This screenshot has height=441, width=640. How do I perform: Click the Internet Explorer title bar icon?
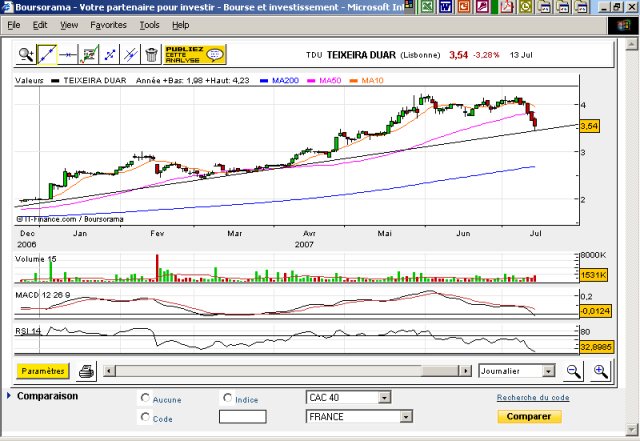pyautogui.click(x=7, y=7)
